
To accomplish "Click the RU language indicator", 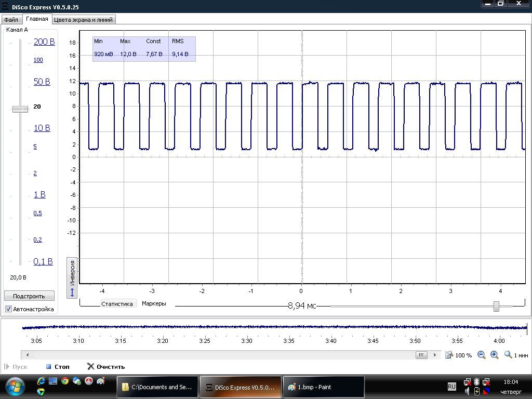I will click(x=451, y=387).
